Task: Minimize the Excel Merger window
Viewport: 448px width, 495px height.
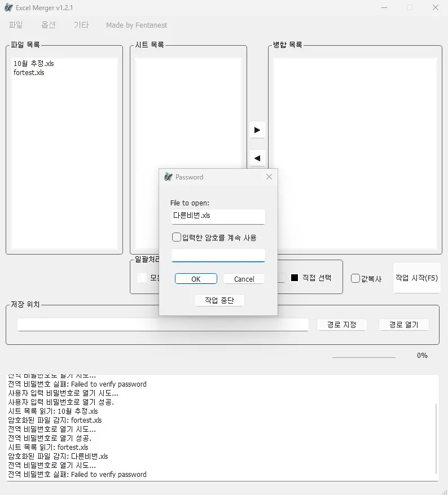Action: pos(384,7)
